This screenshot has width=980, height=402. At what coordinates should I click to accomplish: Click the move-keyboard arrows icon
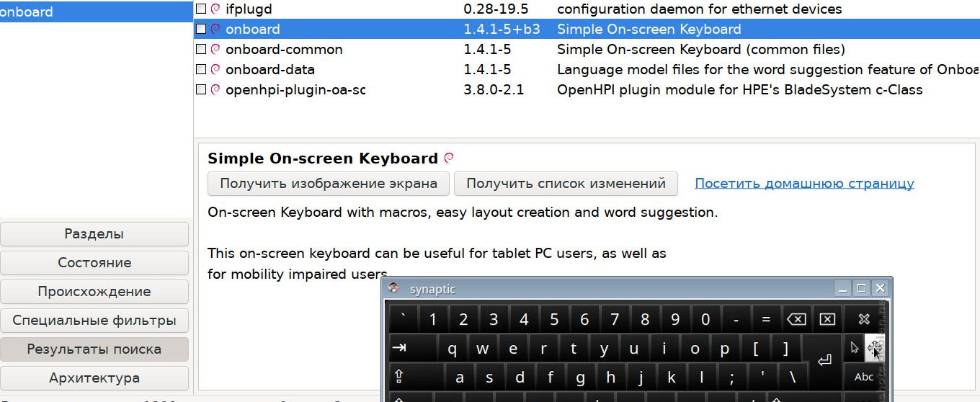pyautogui.click(x=874, y=349)
